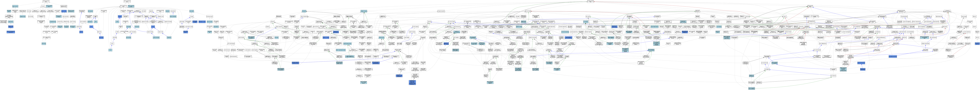Screen dimensions: 980x90
Task: Click the node labeled only 'binding'
Action: point(43,6)
